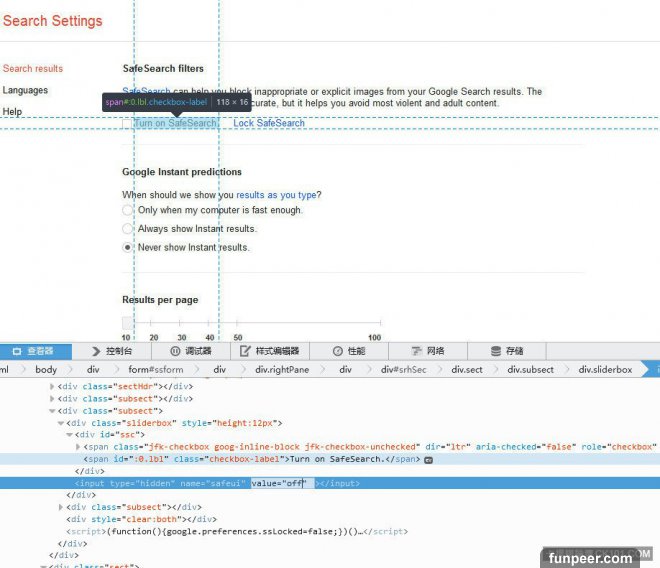The image size is (660, 568).
Task: Expand the div class sectHdr node
Action: tap(53, 386)
